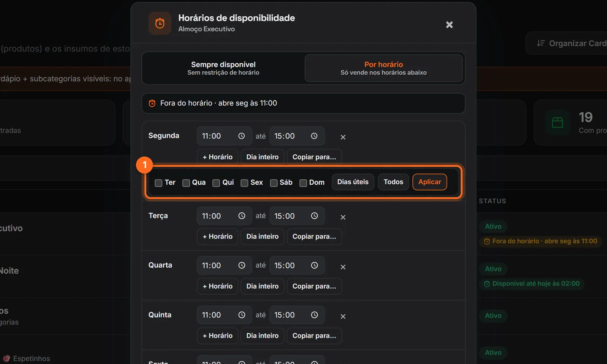
Task: Open clock picker for Quarta start time
Action: (242, 265)
